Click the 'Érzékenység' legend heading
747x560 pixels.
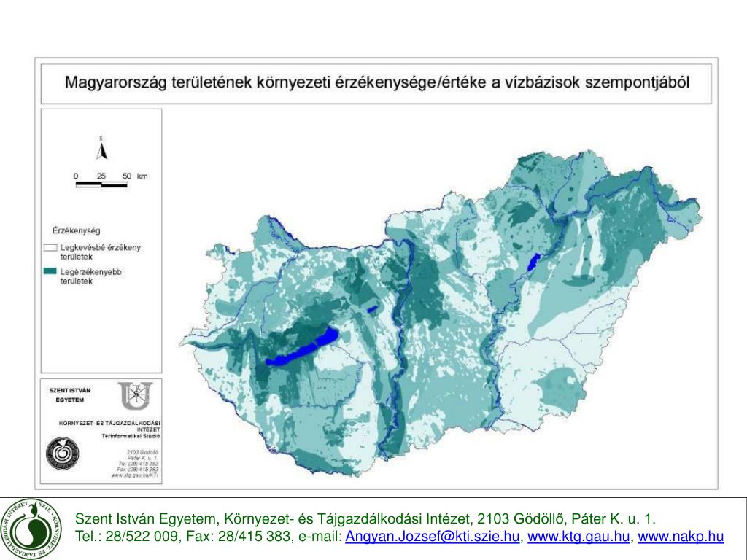coord(77,230)
